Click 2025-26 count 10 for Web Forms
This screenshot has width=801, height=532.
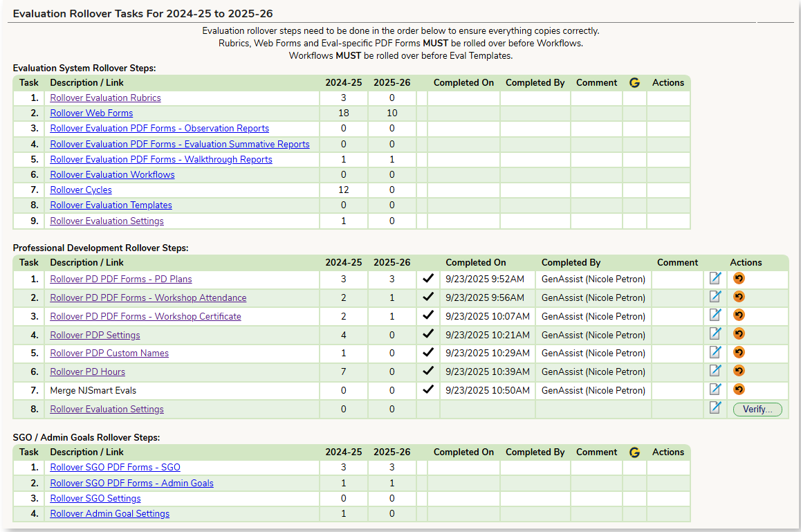(x=392, y=113)
